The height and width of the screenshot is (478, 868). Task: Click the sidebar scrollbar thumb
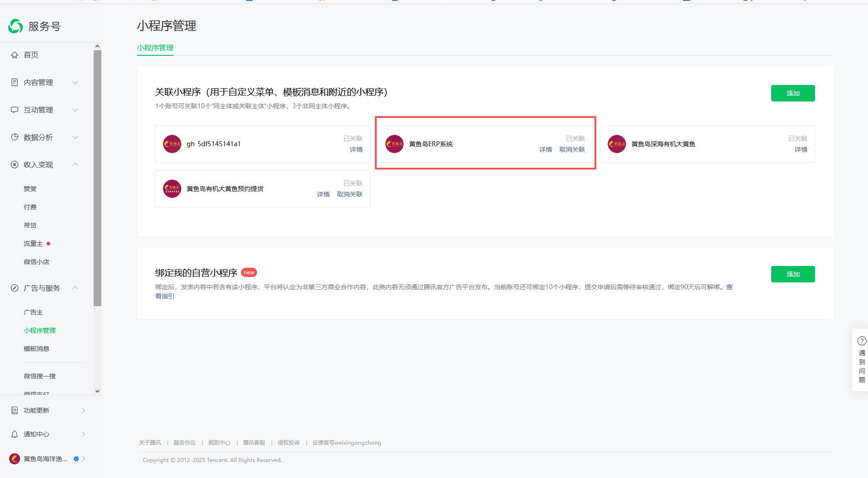click(97, 178)
